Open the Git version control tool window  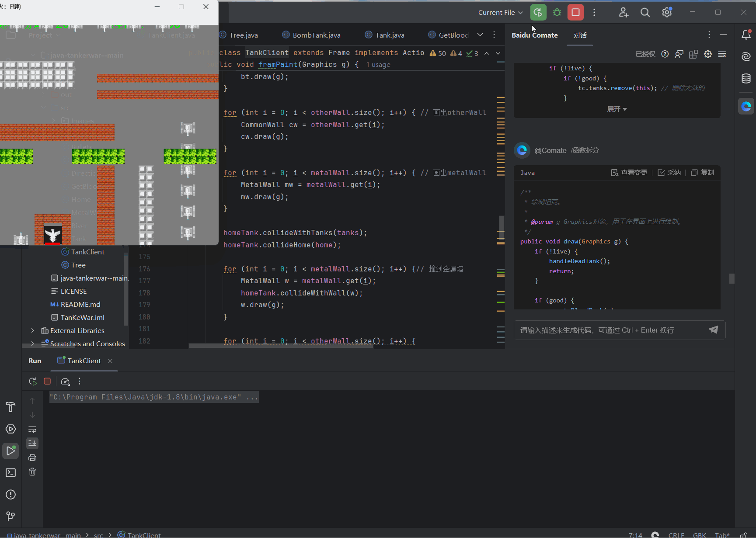(10, 516)
